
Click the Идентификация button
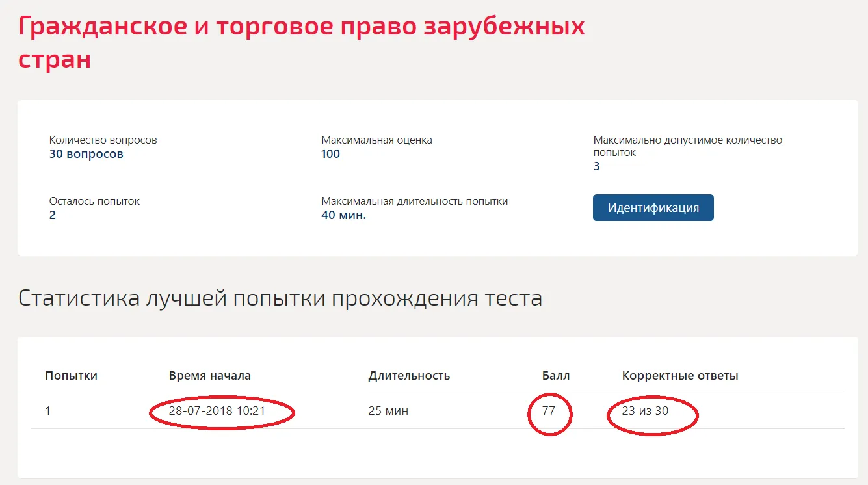tap(653, 208)
